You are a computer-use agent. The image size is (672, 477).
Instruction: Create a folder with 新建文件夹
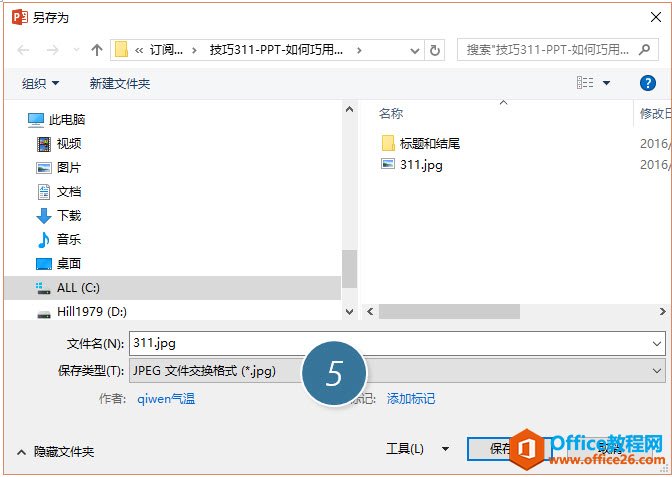click(120, 83)
